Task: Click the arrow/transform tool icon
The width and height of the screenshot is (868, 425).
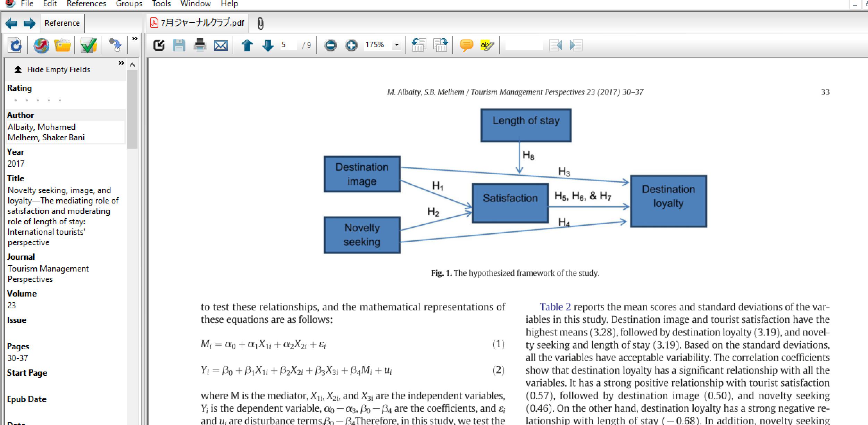Action: (x=115, y=45)
